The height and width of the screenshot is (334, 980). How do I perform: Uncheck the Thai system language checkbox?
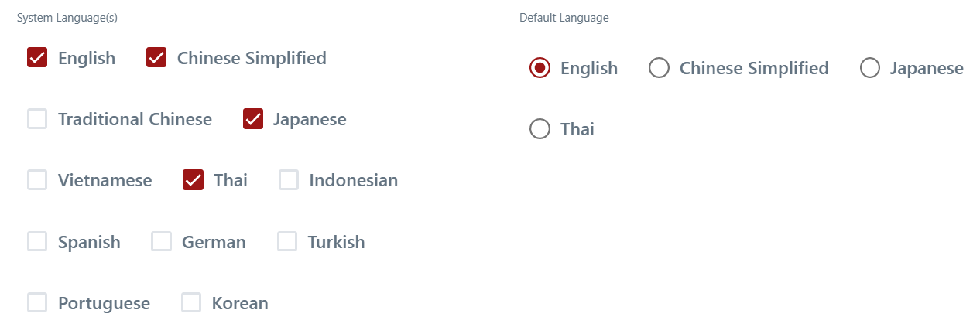pos(193,180)
